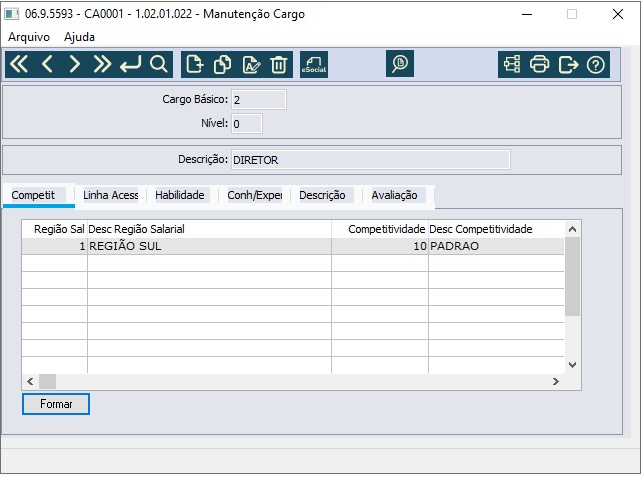Viewport: 642px width, 477px height.
Task: Click the Cargo Básico field
Action: point(259,99)
